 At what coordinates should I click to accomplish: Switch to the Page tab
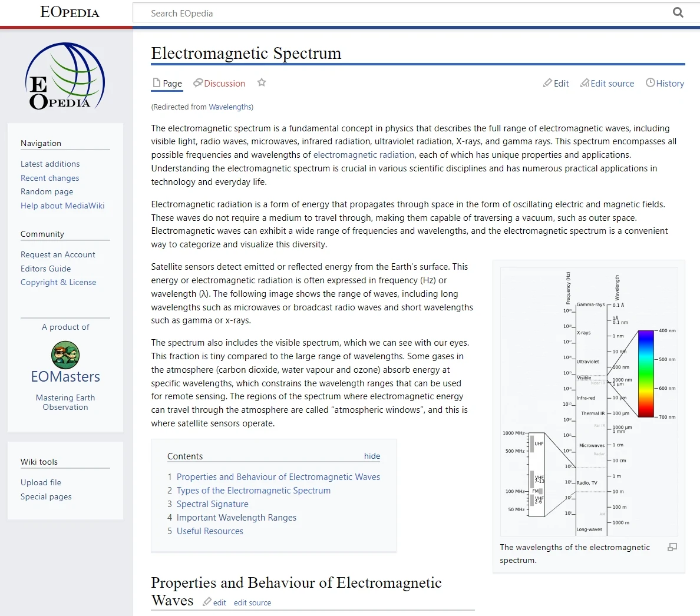(x=167, y=84)
